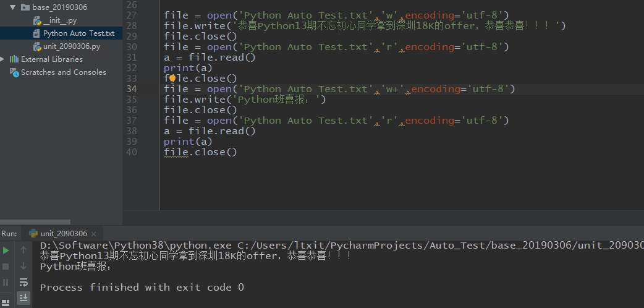Click the green Rerun button
644x308 pixels.
pos(6,250)
